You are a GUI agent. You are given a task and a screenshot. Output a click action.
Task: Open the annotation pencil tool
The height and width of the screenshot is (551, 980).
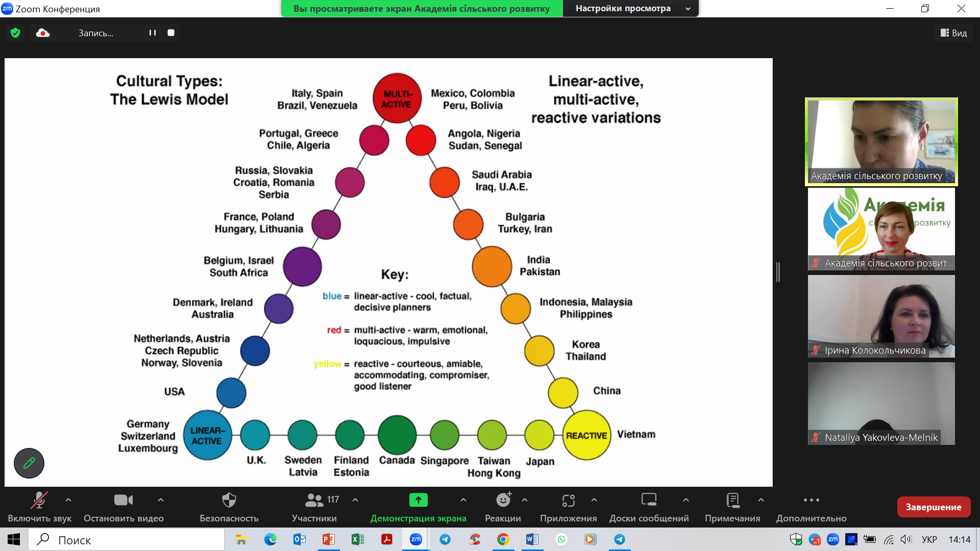[29, 463]
